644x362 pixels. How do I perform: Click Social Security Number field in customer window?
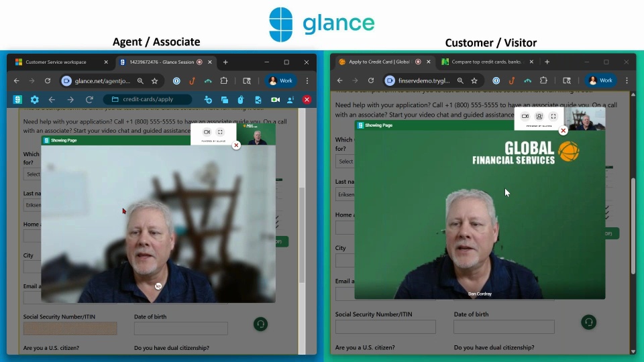click(385, 326)
